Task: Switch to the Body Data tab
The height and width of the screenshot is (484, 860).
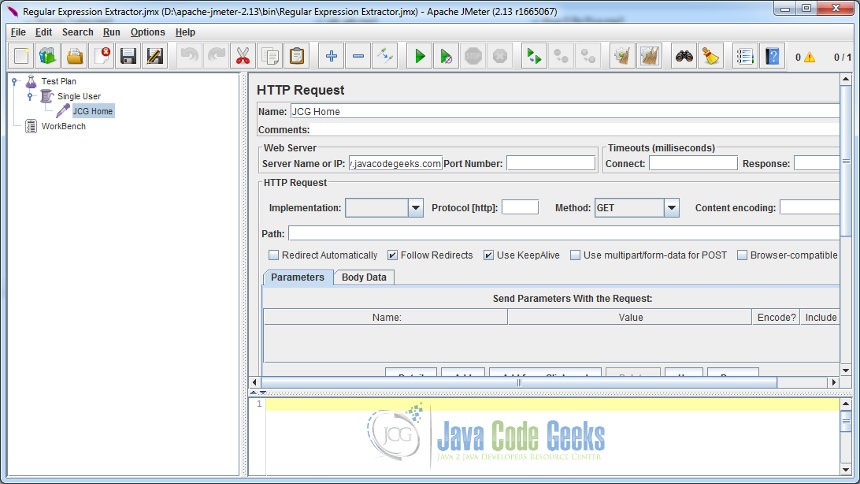Action: pos(364,277)
